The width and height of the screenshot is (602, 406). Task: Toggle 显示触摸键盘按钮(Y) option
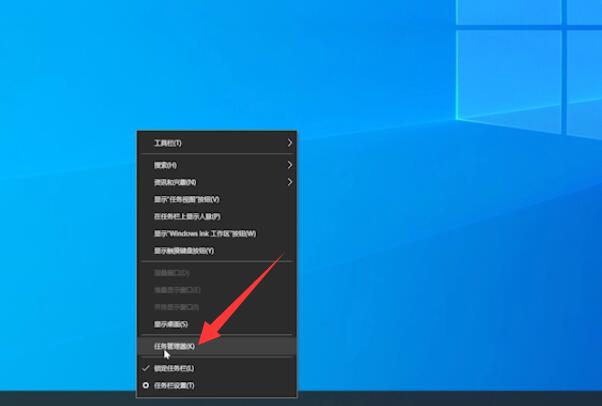[x=217, y=251]
